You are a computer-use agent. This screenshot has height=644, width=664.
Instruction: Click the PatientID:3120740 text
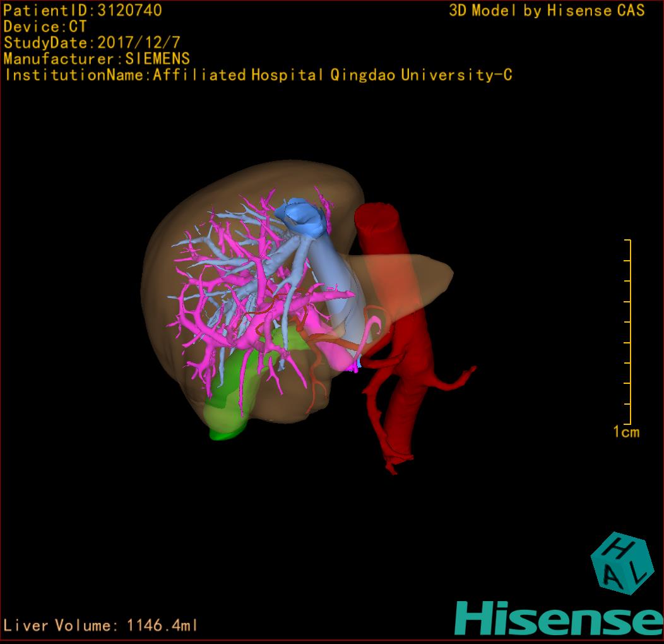pos(83,11)
